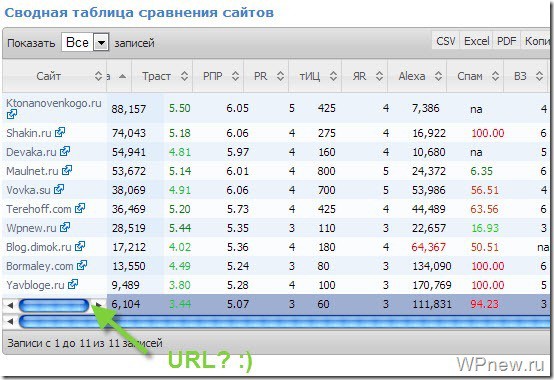The image size is (554, 380).
Task: Export table to Excel
Action: pyautogui.click(x=476, y=41)
